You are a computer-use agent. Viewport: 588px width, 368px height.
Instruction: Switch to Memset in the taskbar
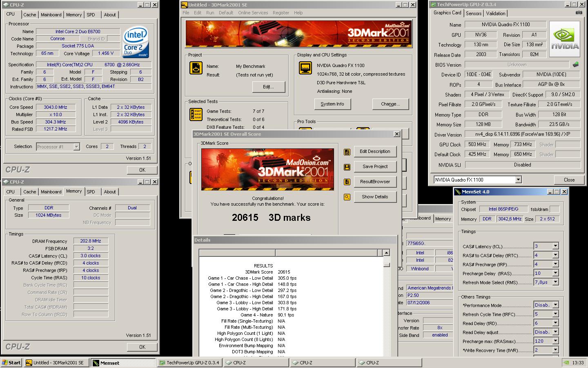pyautogui.click(x=123, y=363)
